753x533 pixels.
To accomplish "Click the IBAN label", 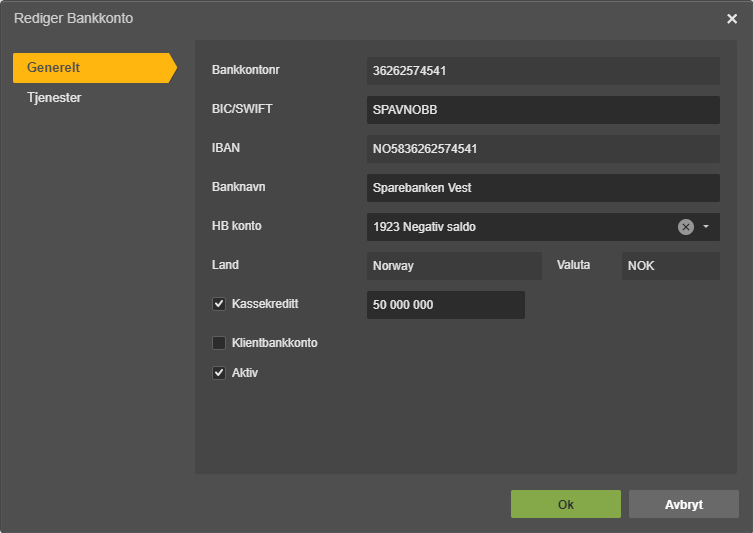I will point(226,148).
